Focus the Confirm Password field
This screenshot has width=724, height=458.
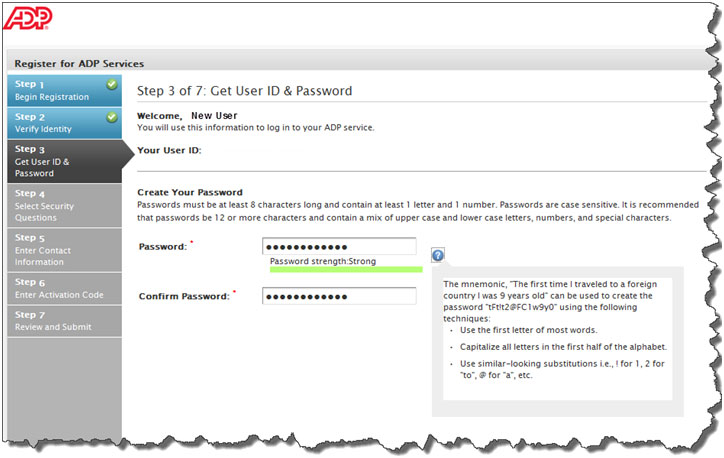click(x=339, y=296)
